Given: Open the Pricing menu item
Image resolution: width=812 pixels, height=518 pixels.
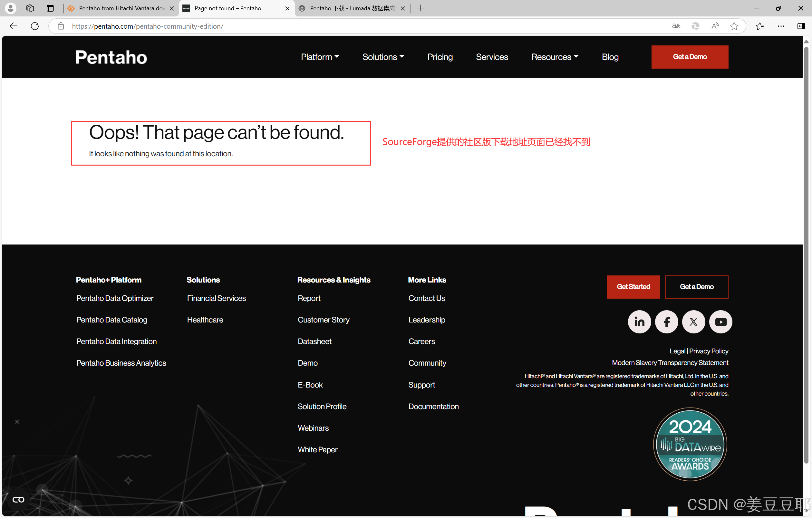Looking at the screenshot, I should [x=440, y=57].
